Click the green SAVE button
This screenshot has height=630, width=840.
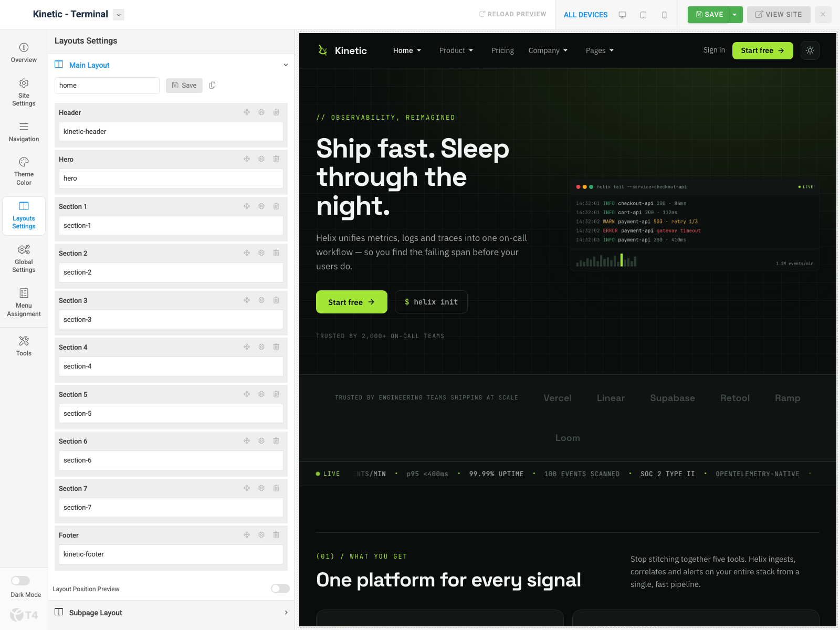click(x=709, y=15)
